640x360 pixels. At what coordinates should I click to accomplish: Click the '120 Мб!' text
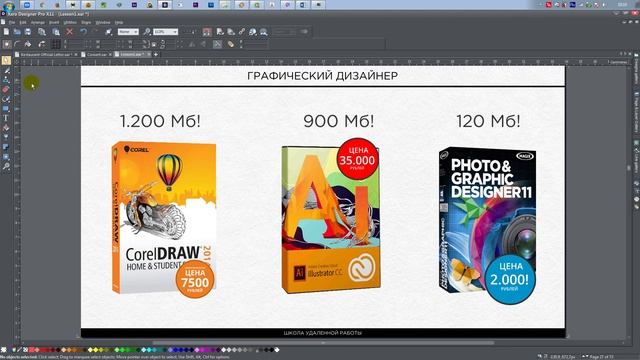tap(488, 121)
